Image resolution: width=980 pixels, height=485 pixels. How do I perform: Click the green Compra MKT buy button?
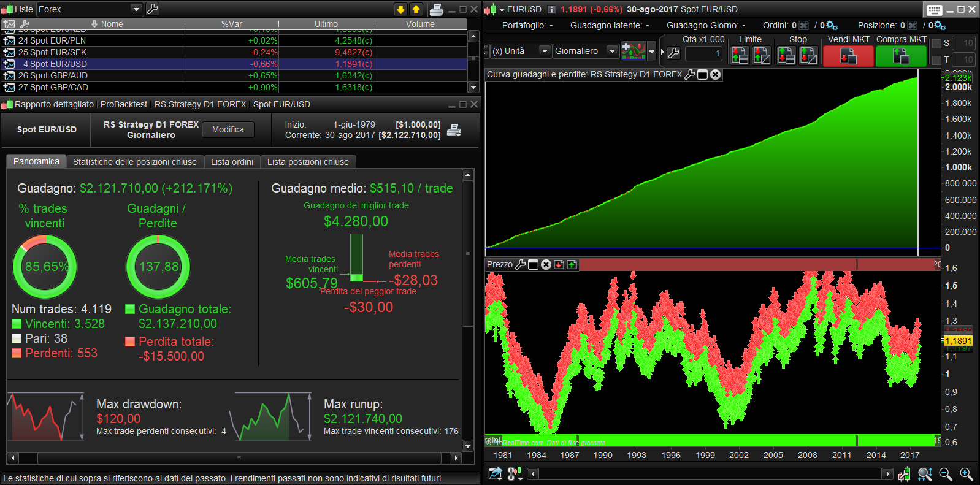[901, 56]
